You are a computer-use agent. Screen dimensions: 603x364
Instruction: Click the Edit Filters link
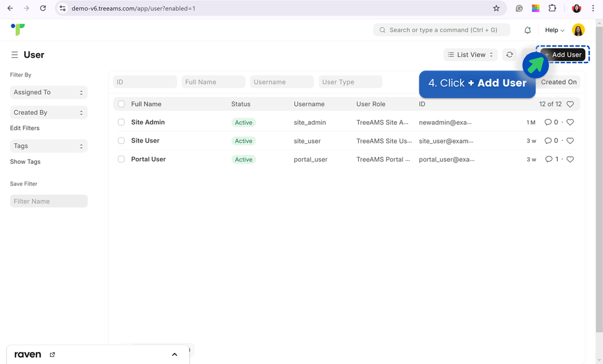pos(25,128)
